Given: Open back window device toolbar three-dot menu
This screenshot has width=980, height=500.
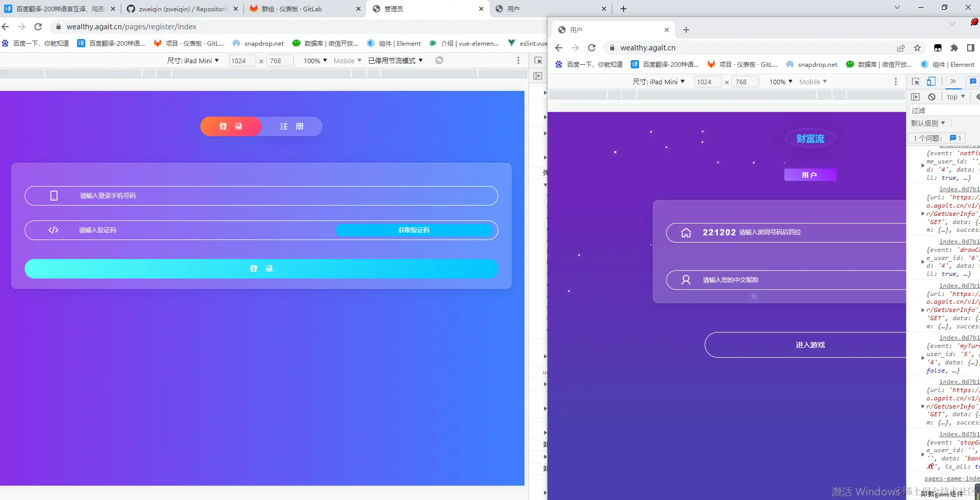Looking at the screenshot, I should coord(518,61).
